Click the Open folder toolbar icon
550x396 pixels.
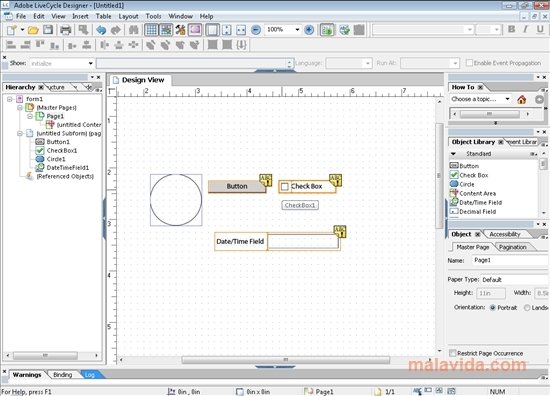tap(33, 30)
